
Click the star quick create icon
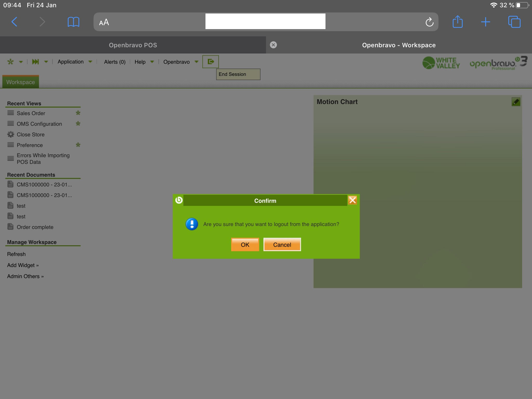pos(10,62)
